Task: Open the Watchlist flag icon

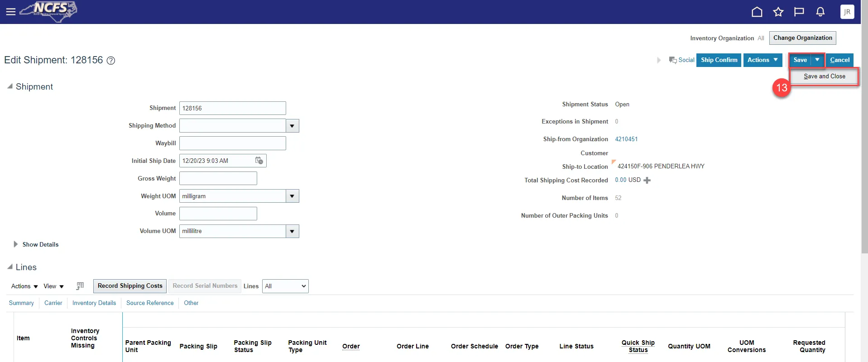Action: 799,12
